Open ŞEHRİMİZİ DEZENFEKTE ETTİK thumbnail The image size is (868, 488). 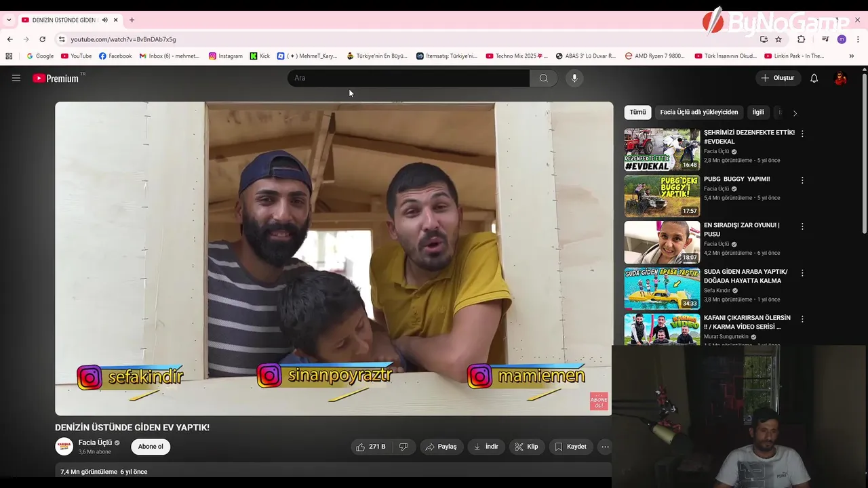662,150
